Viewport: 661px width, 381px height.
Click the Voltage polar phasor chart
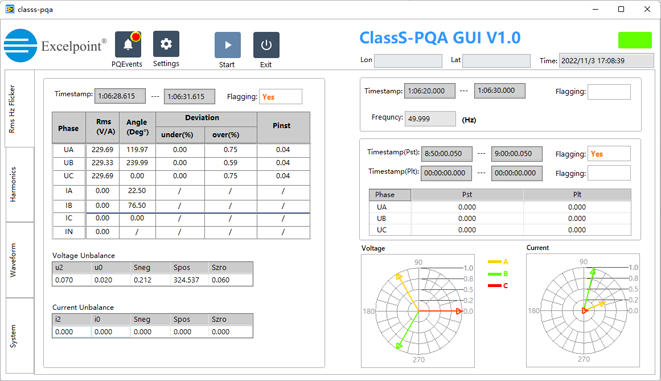418,311
